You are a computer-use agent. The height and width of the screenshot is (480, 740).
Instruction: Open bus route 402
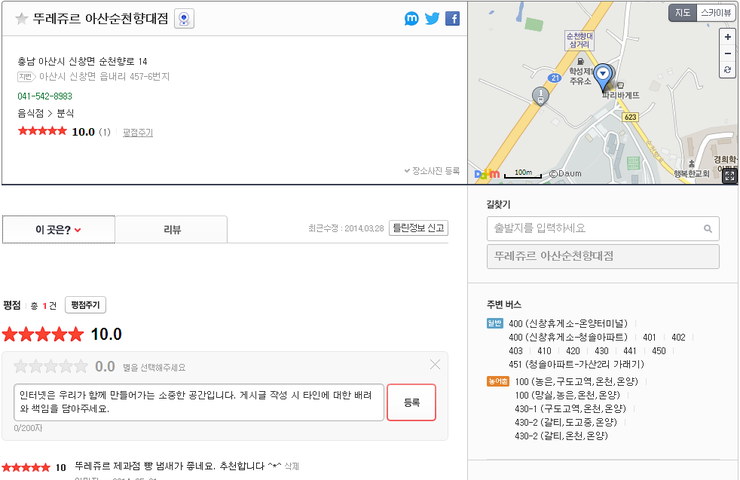(678, 337)
